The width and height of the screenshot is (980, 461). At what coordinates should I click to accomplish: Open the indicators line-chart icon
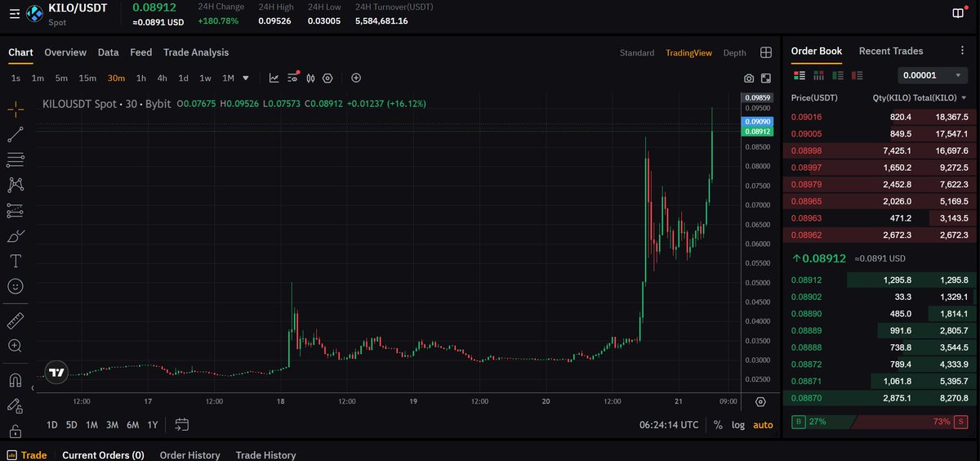coord(274,78)
